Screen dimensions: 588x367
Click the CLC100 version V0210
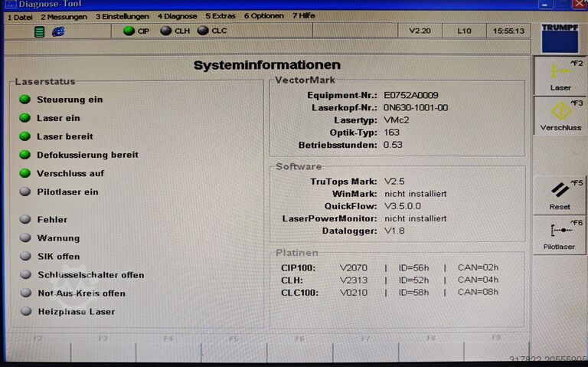tap(353, 293)
